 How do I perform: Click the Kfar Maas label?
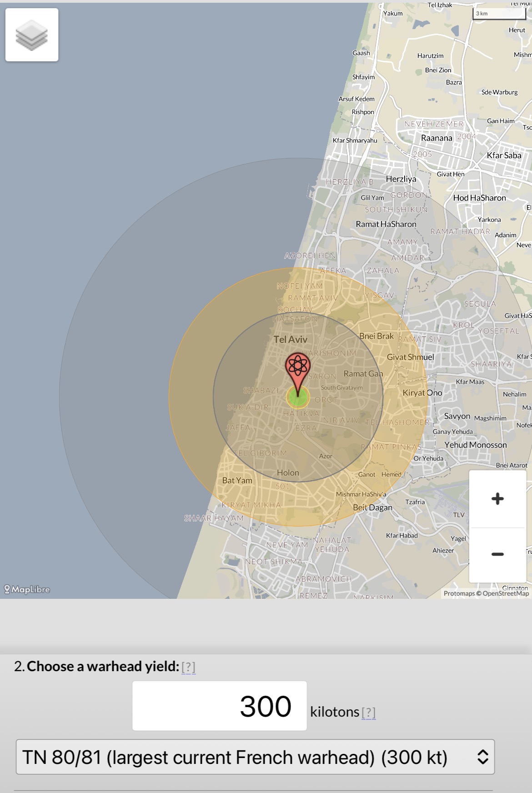(x=470, y=381)
